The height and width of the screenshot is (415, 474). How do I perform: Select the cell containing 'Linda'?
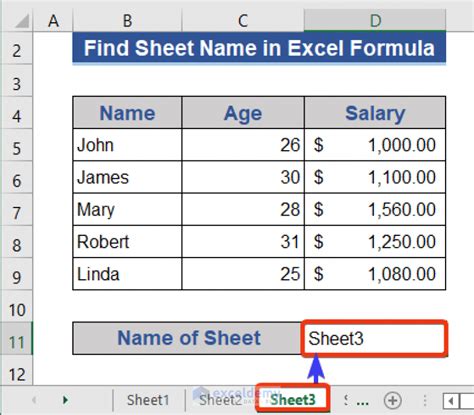tap(127, 274)
